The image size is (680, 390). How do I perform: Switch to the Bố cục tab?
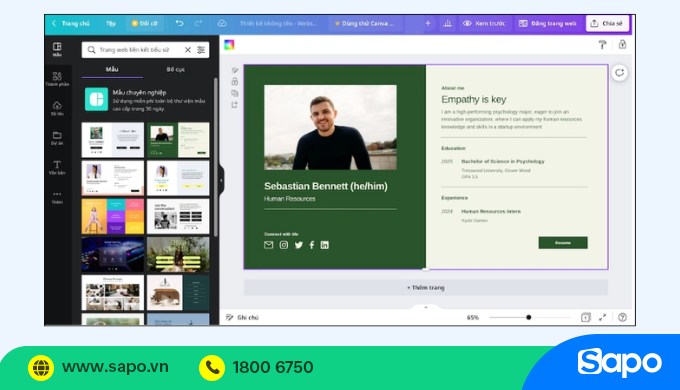tap(176, 69)
